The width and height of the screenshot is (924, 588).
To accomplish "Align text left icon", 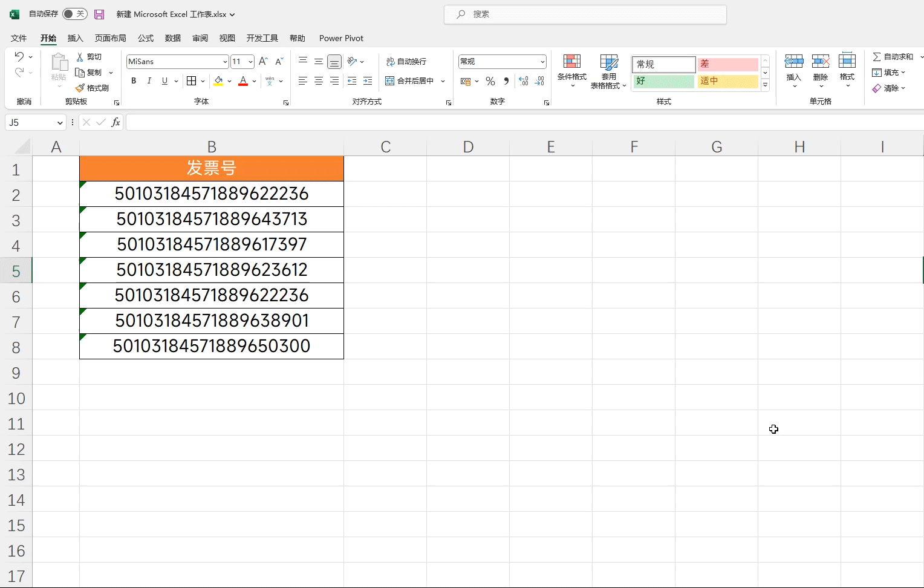I will coord(303,80).
